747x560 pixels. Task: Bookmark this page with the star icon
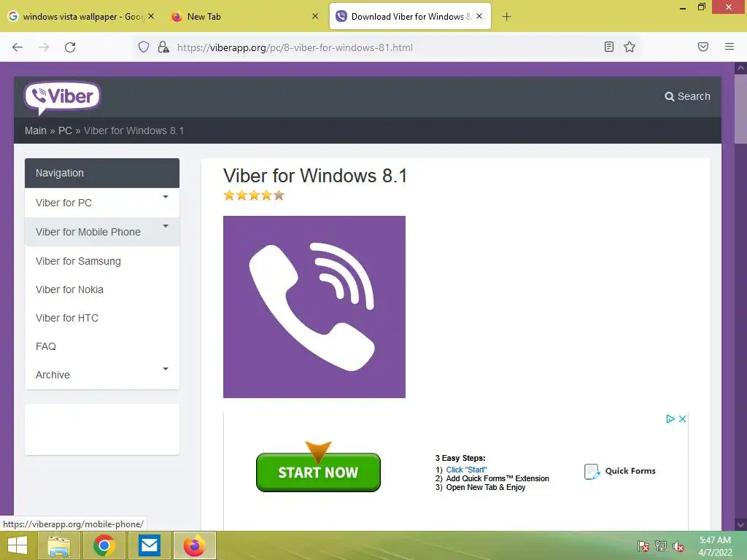pyautogui.click(x=630, y=47)
